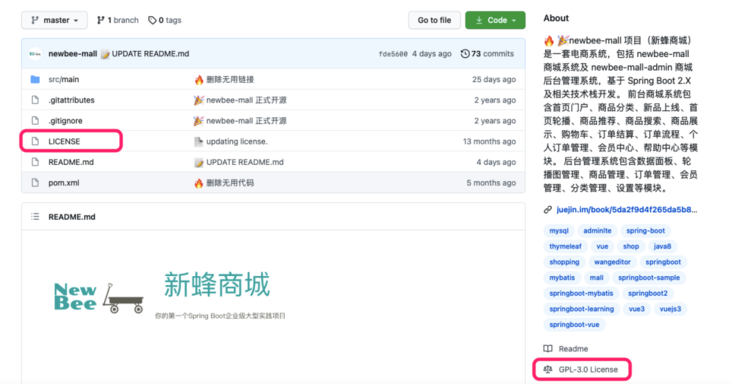Open the .gitattributes row's newbee-mall 正式开源 commit message

pyautogui.click(x=246, y=100)
